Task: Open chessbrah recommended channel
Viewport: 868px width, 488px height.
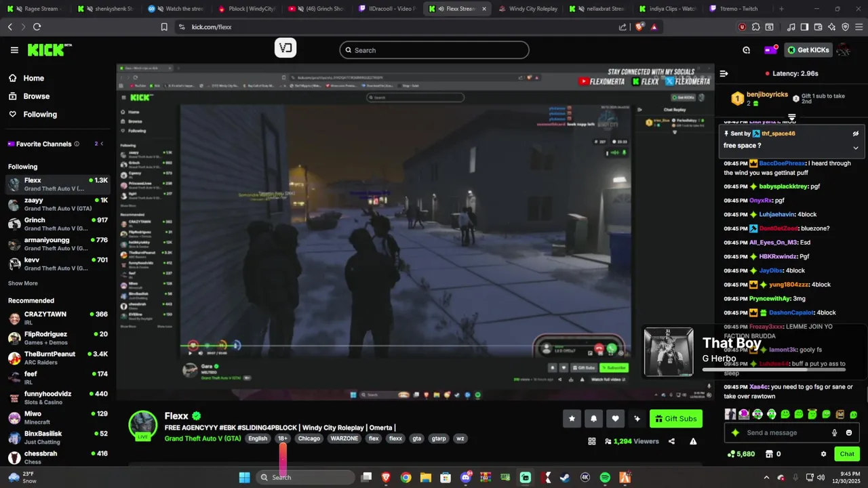Action: (58, 457)
